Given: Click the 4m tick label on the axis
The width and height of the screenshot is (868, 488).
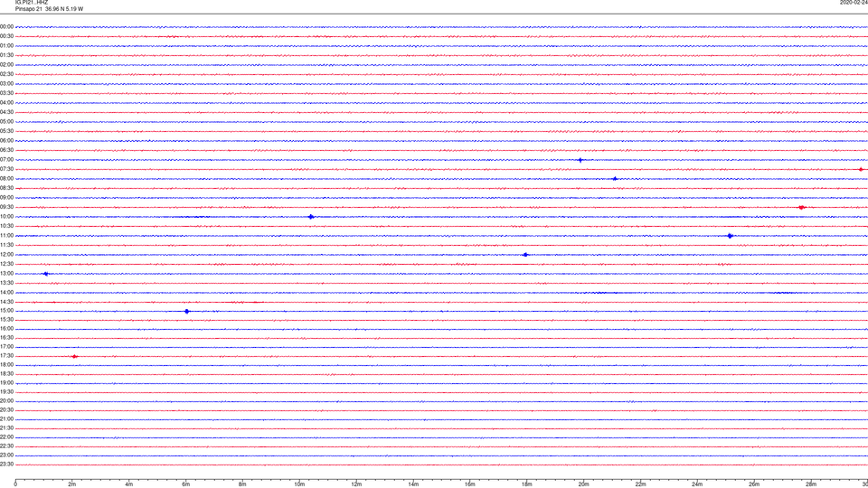Looking at the screenshot, I should [x=129, y=484].
